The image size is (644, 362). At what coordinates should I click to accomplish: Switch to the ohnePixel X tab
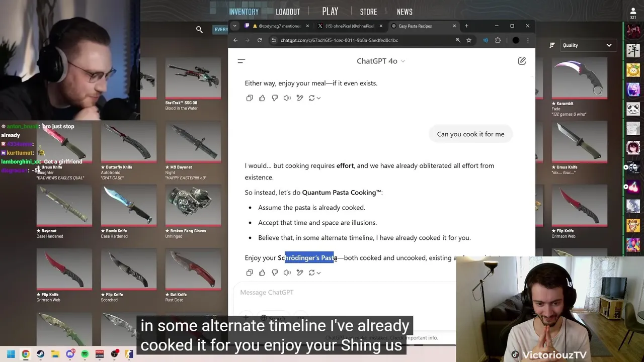[350, 26]
